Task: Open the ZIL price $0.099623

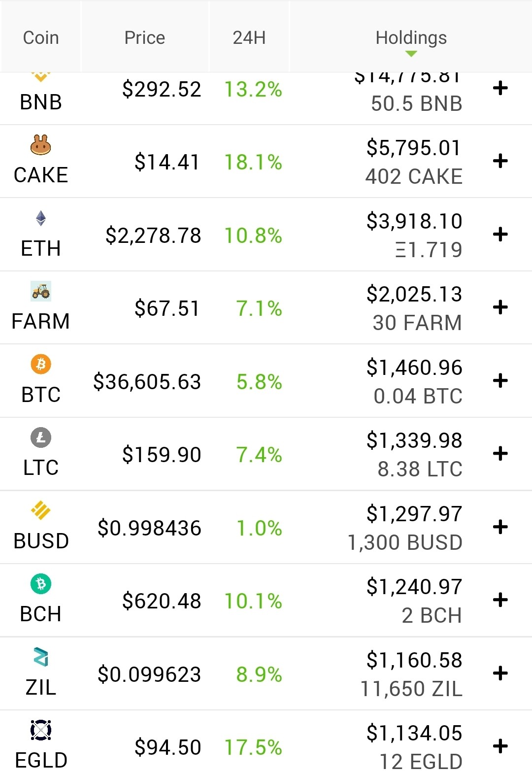Action: [149, 674]
